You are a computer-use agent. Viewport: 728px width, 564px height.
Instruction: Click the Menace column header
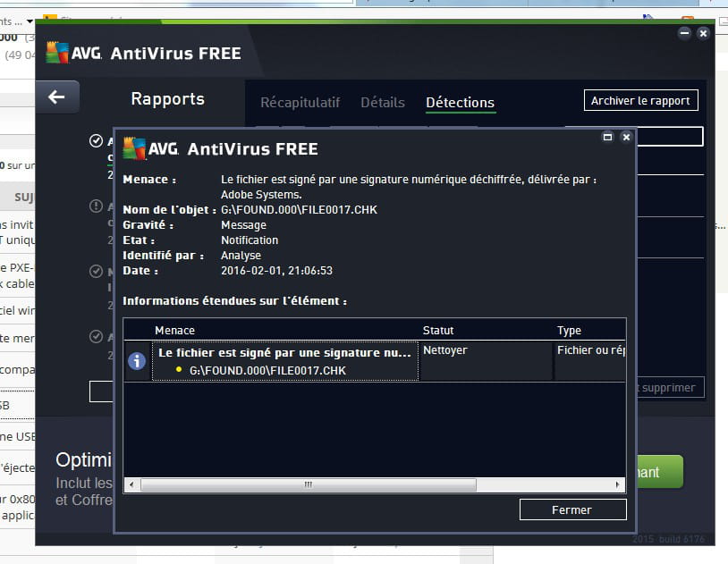pos(174,330)
